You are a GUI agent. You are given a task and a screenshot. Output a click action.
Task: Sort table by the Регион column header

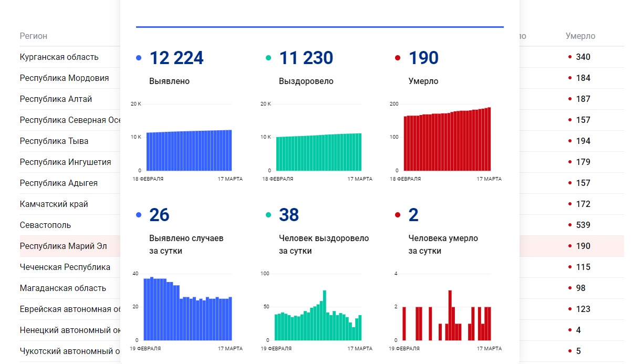34,36
